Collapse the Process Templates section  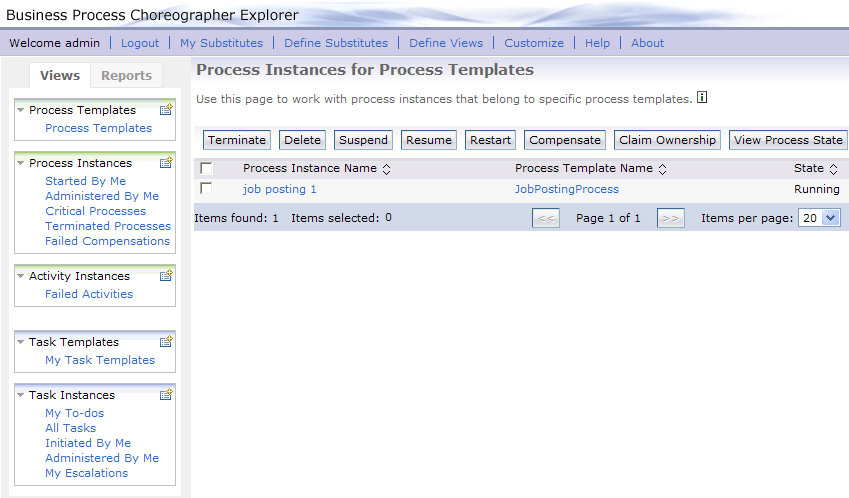[21, 110]
